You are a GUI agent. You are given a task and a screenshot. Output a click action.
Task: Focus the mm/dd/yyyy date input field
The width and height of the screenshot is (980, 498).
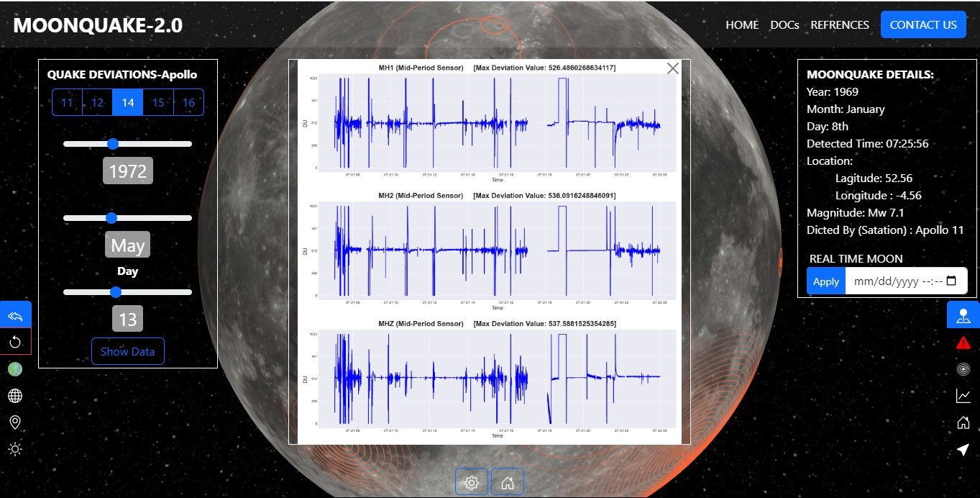point(906,281)
